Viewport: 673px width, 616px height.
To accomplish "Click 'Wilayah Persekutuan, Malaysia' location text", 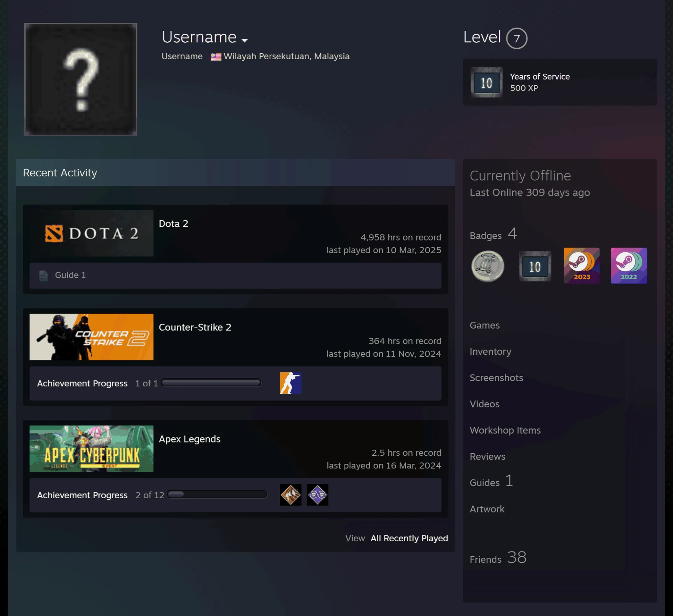I will 287,56.
